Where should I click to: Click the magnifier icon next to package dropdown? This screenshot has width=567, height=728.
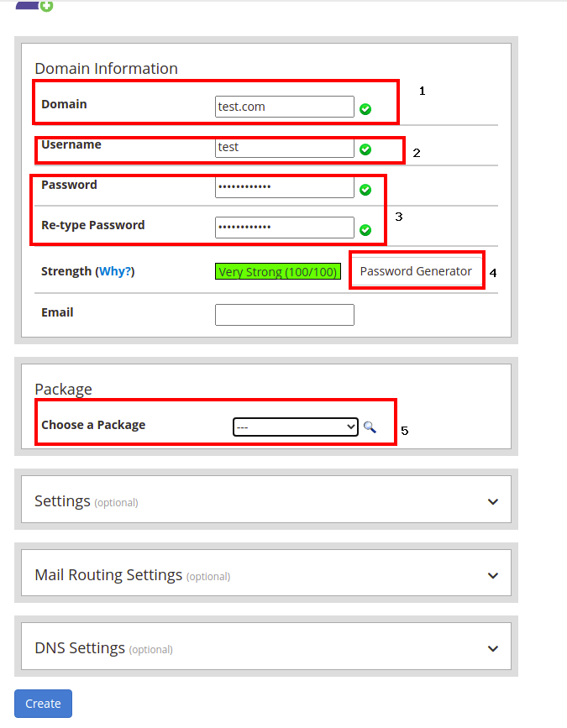[370, 427]
